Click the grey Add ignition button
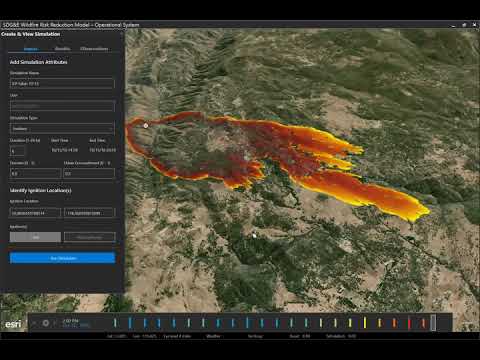The width and height of the screenshot is (480, 360). pyautogui.click(x=35, y=237)
